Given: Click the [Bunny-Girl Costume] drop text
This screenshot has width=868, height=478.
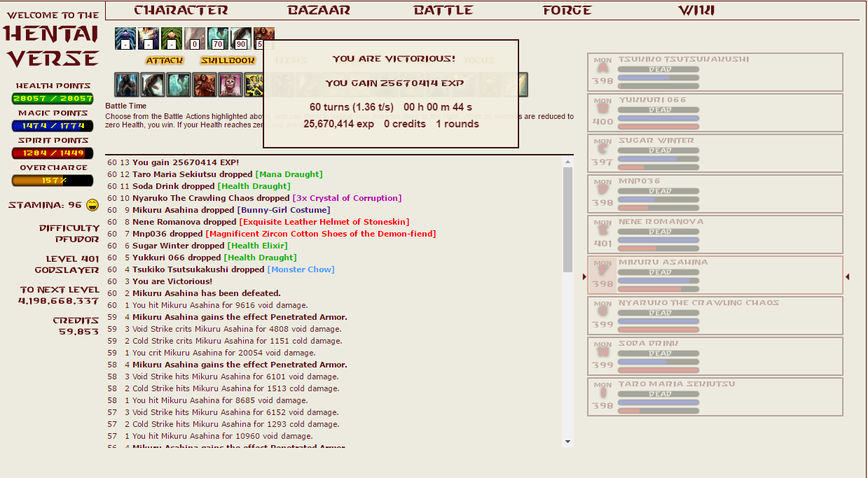Looking at the screenshot, I should 284,210.
